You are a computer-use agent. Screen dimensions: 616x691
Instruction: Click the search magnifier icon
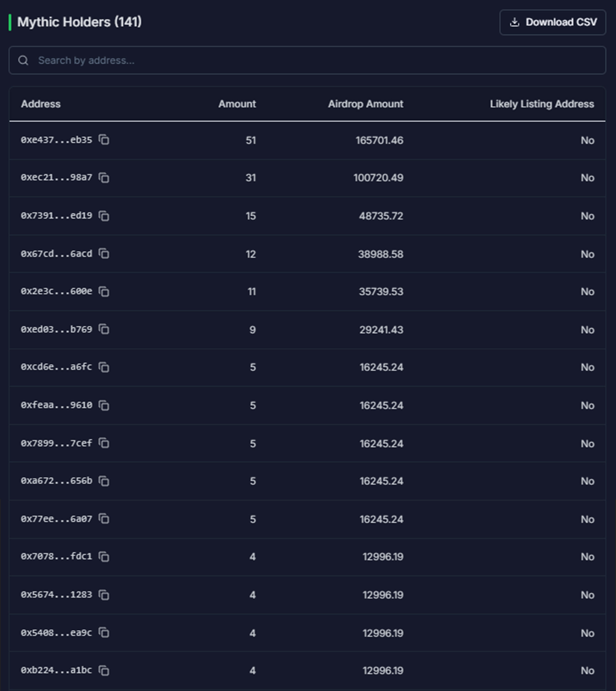tap(23, 60)
